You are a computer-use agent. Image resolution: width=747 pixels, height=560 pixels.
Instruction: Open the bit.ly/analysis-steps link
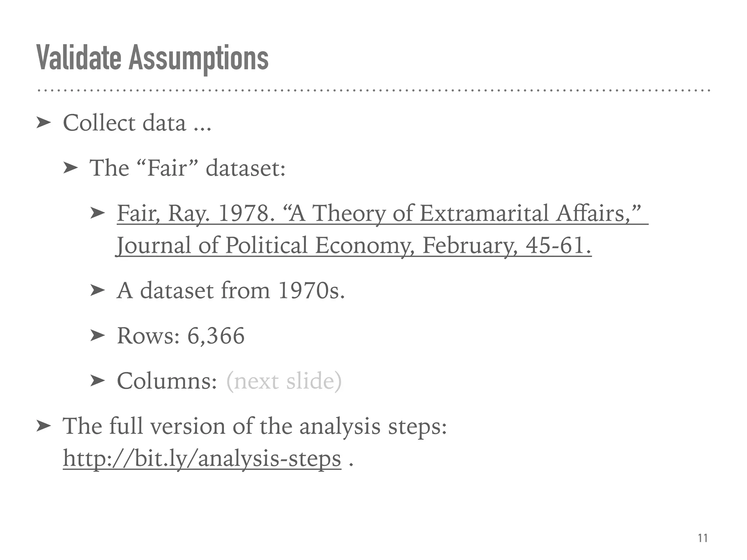tap(202, 458)
